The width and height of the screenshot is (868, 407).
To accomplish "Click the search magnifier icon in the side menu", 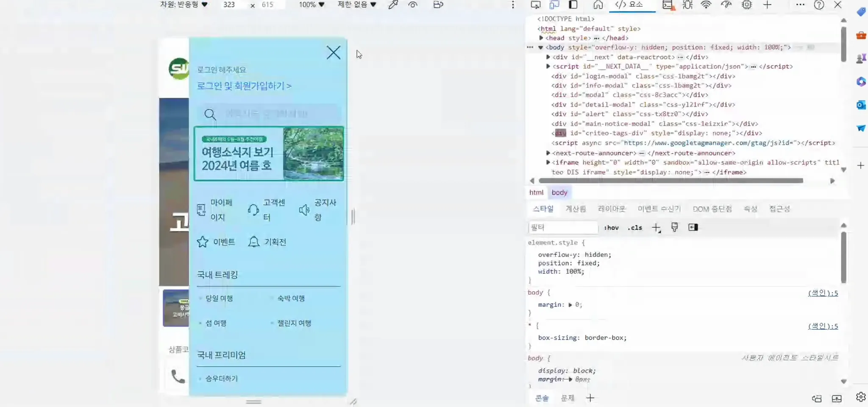I will tap(210, 114).
